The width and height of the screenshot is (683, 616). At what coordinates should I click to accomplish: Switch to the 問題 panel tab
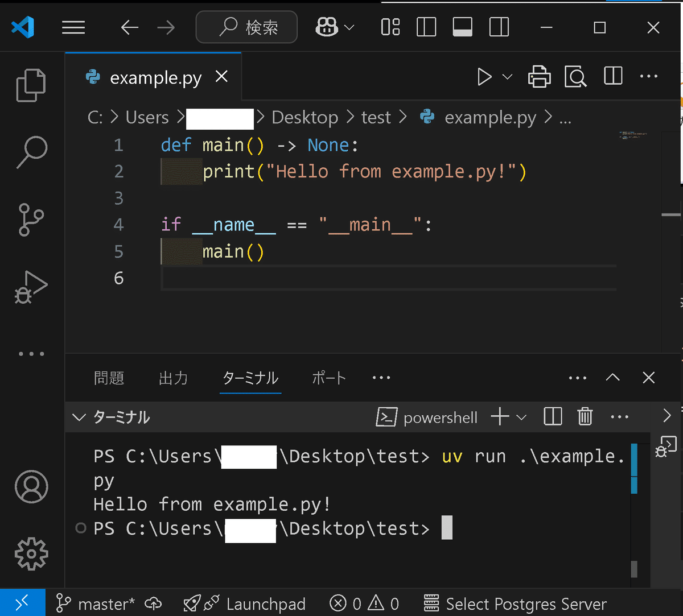109,378
